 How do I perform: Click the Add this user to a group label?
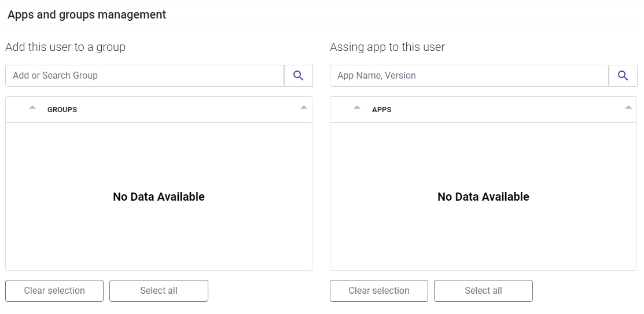pyautogui.click(x=65, y=47)
